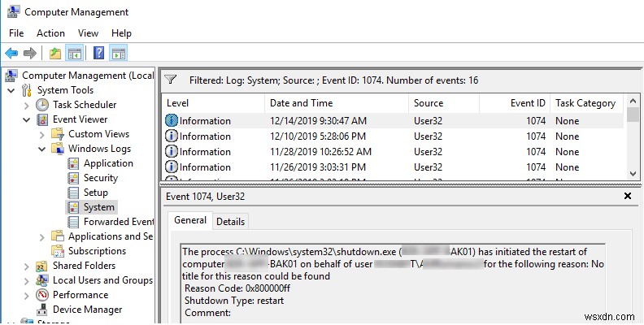This screenshot has width=644, height=325.
Task: Toggle the Show/Hide Console Tree icon
Action: pos(74,53)
